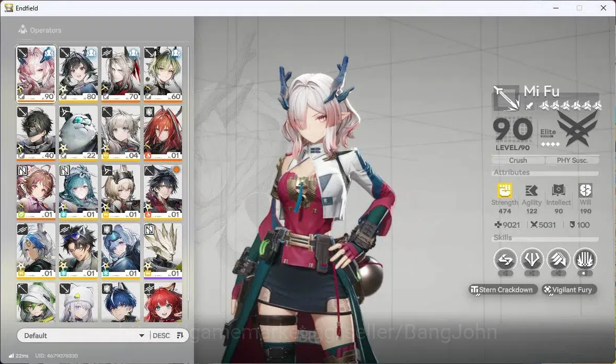Click the attack value 5031
616x364 pixels.
543,225
